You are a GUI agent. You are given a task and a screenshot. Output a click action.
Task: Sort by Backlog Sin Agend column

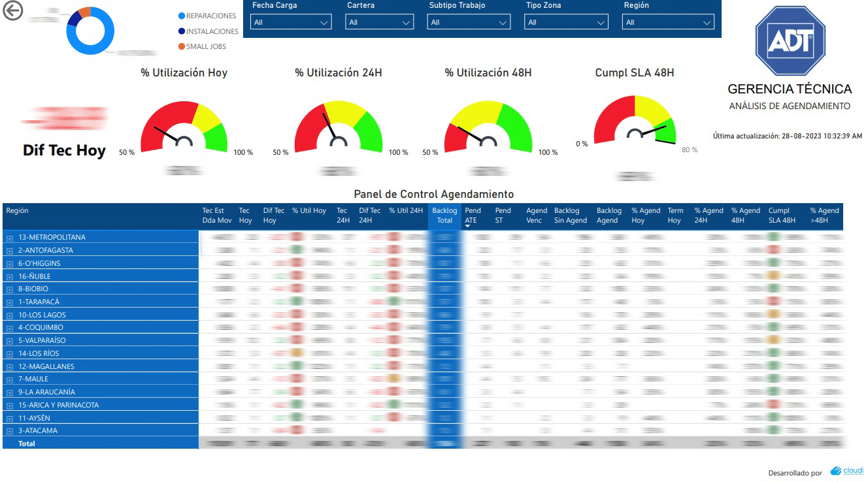pyautogui.click(x=571, y=216)
